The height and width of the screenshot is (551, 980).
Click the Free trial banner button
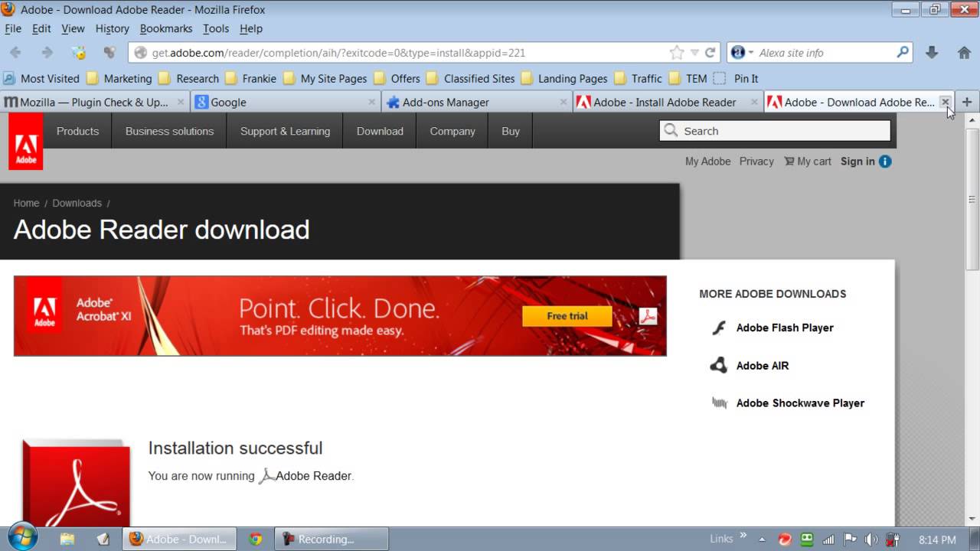[x=567, y=316]
